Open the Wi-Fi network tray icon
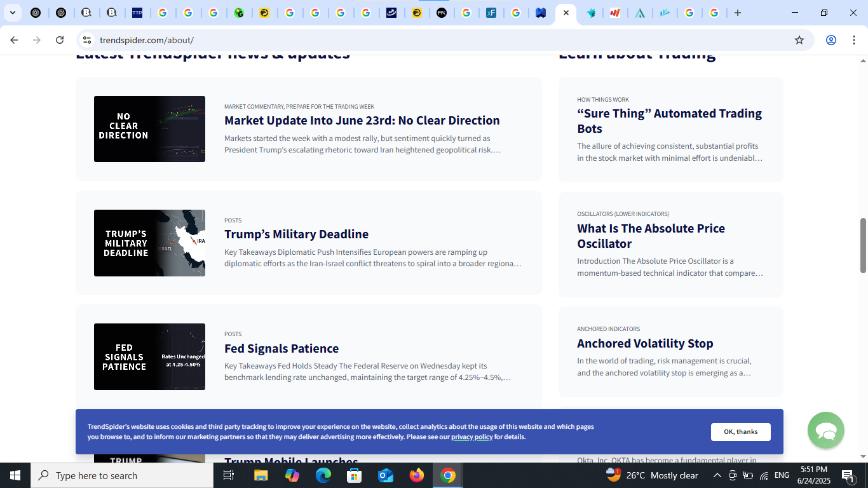 click(764, 475)
